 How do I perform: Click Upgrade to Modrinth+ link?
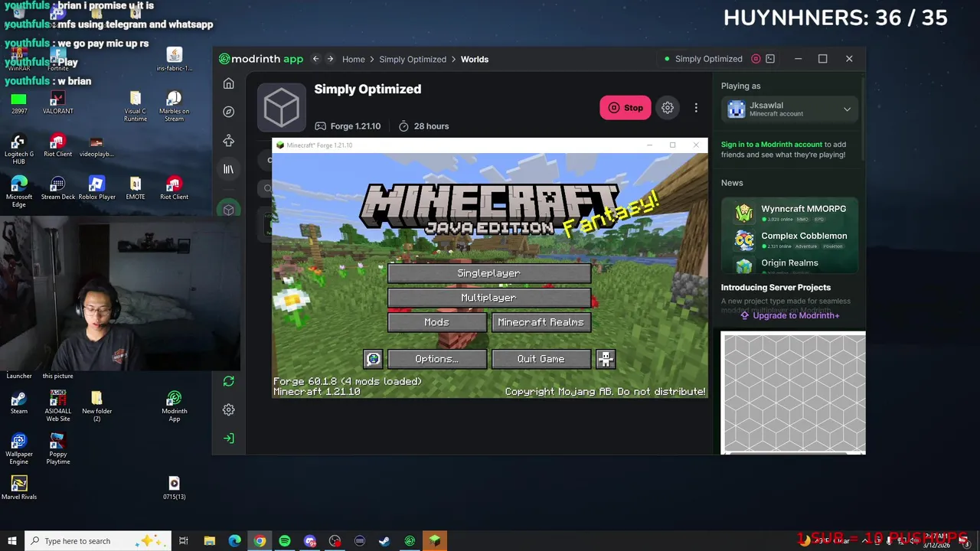point(789,315)
